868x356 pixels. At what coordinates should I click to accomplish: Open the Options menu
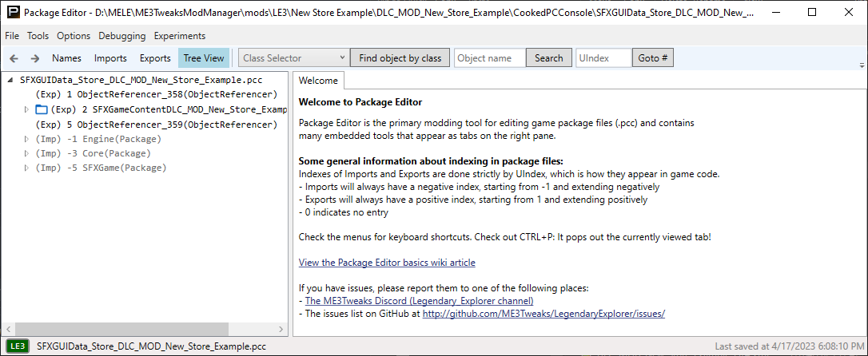coord(74,36)
